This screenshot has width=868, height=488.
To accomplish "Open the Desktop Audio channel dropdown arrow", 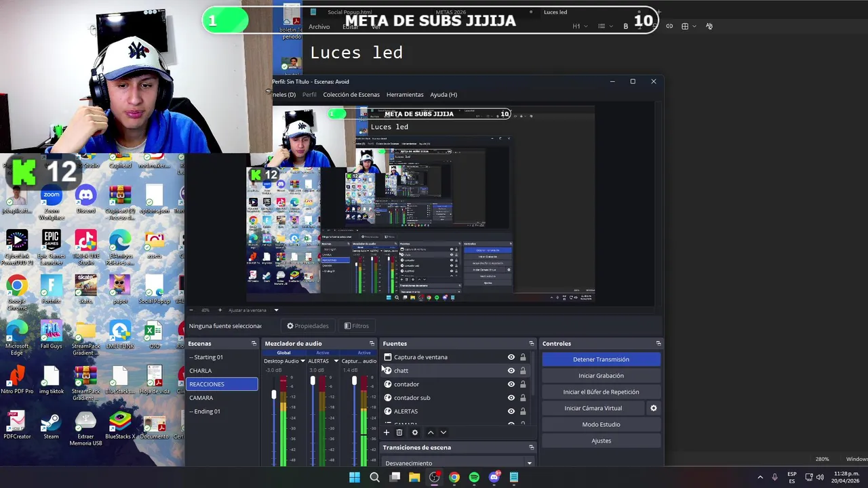I will tap(302, 361).
